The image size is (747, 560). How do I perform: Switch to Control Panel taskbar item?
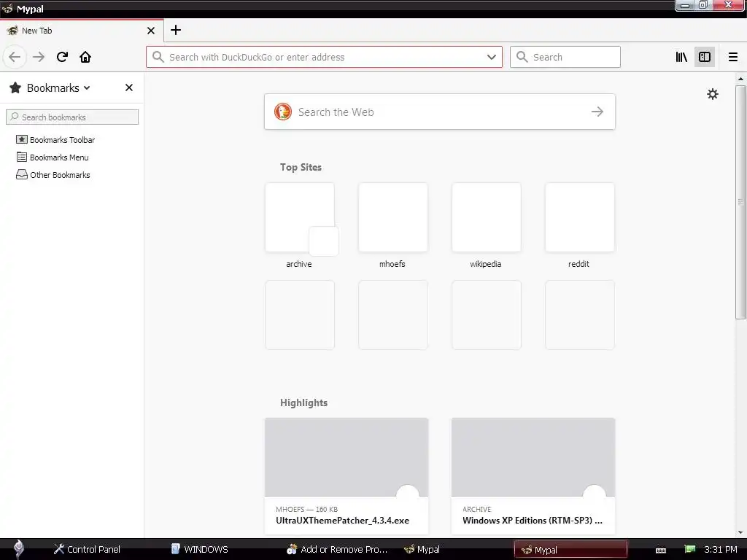(87, 550)
